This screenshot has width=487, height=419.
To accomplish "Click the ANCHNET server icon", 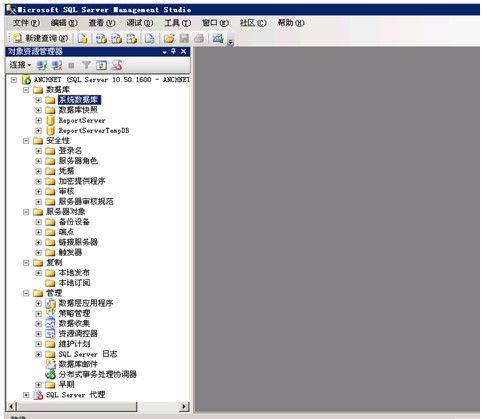I will [26, 80].
